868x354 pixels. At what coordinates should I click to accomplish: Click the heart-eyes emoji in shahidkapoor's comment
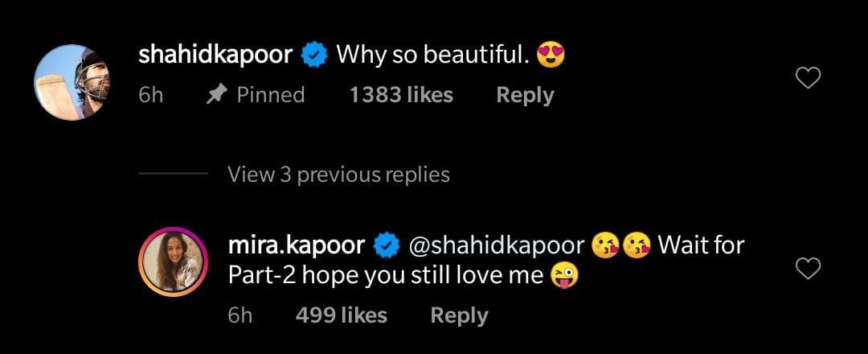click(552, 56)
